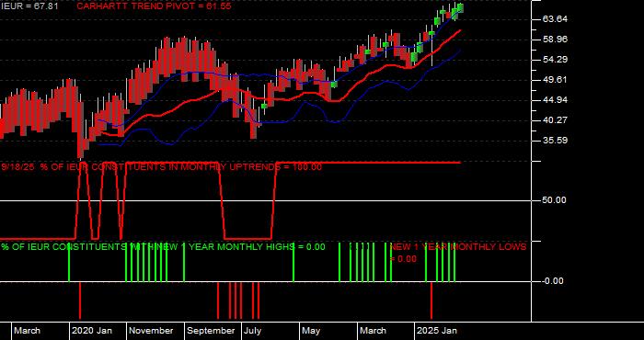Click the 2025 Jan date label
644x340 pixels.
pos(437,331)
